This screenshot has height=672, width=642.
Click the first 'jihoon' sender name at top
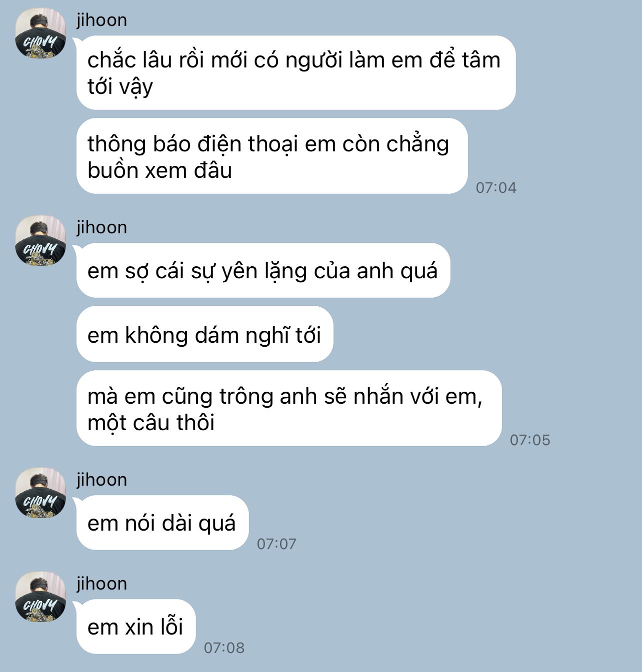tap(102, 20)
